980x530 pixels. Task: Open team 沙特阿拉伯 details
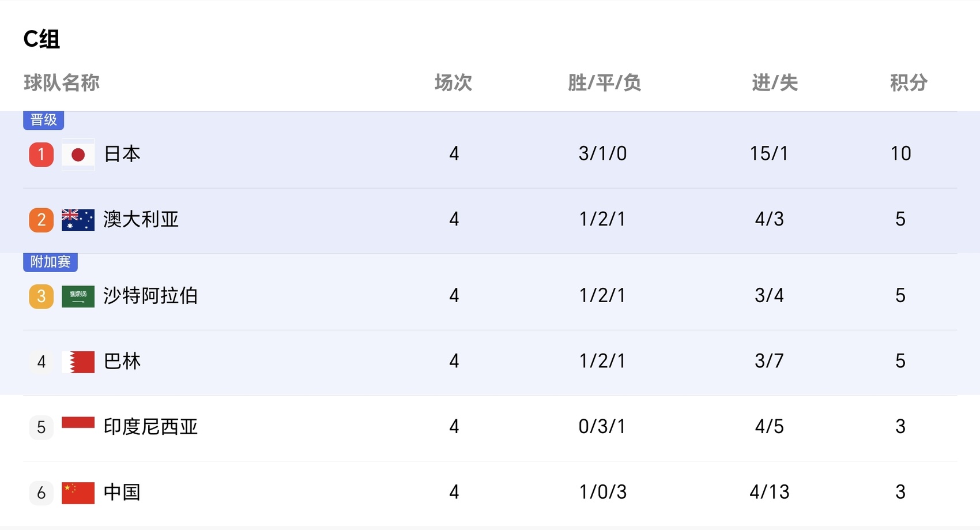(150, 296)
